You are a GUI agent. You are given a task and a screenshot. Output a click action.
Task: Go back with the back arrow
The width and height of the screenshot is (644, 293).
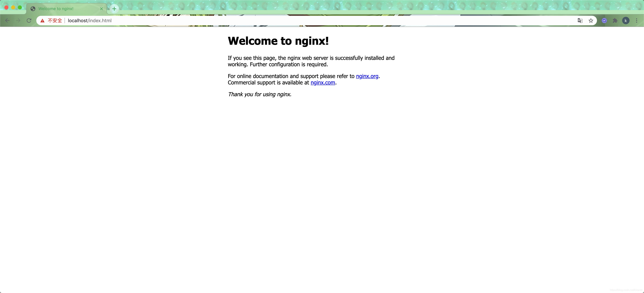(8, 21)
